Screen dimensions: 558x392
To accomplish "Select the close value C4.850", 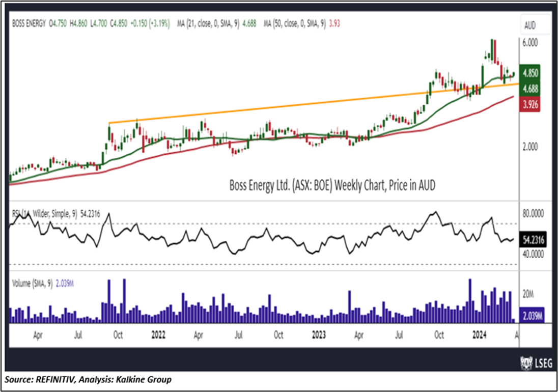I will click(x=119, y=23).
